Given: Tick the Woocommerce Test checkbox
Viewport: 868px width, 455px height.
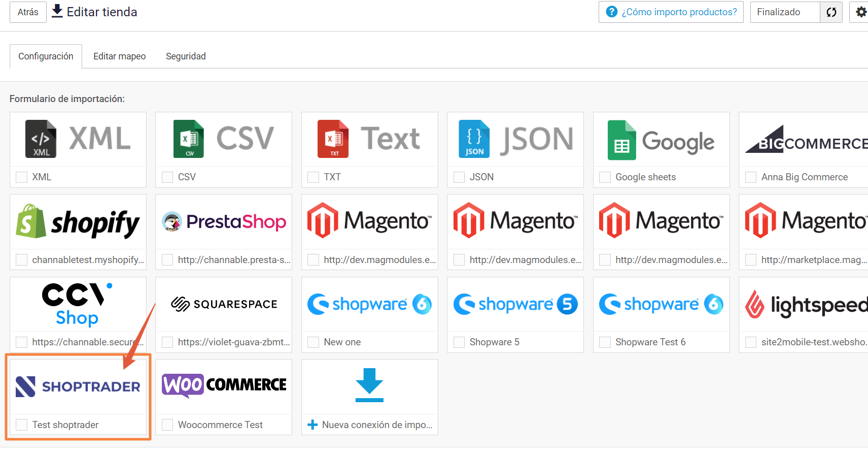Looking at the screenshot, I should coord(167,425).
